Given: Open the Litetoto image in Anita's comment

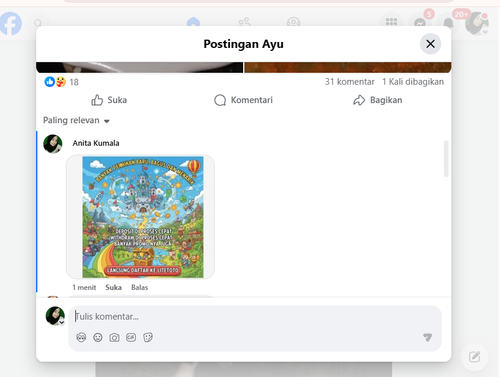Looking at the screenshot, I should coord(143,217).
